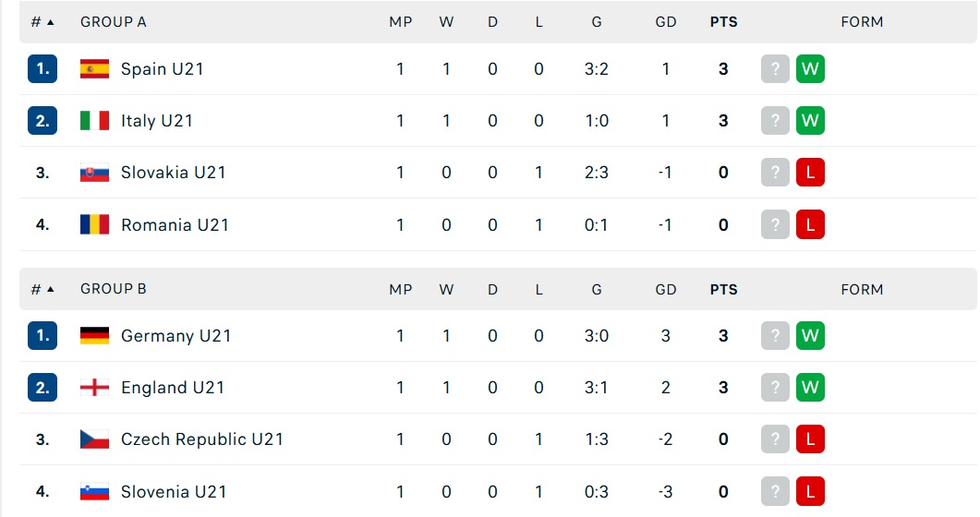Click Germany U21 upcoming match question badge
The height and width of the screenshot is (517, 980).
tap(775, 336)
